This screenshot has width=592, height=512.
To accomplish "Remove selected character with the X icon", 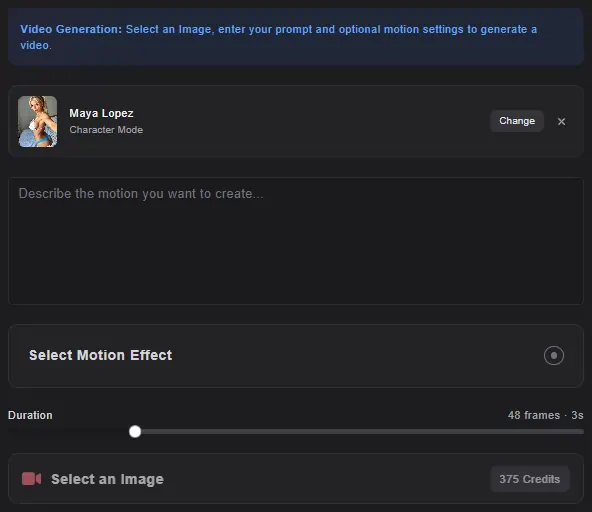I will pos(561,122).
